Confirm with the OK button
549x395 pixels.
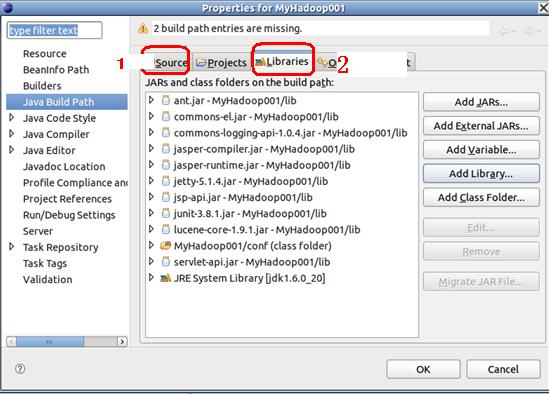423,369
